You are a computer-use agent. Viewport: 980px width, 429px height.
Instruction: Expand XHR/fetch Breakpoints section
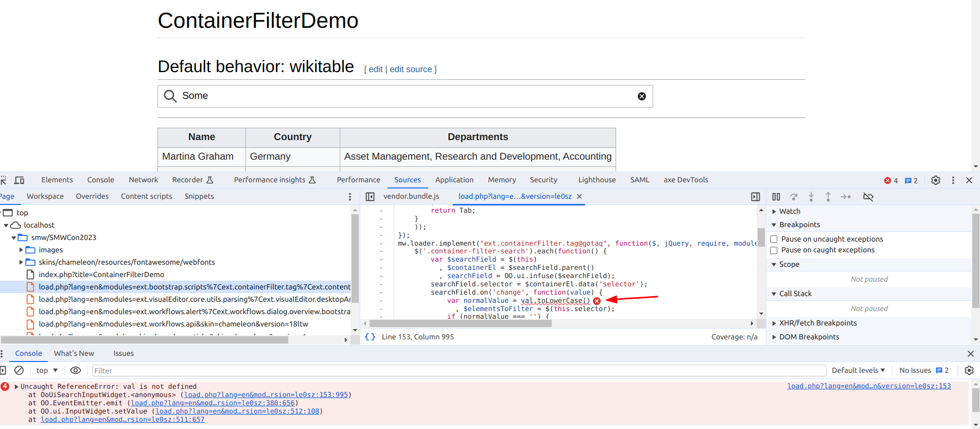(x=774, y=323)
